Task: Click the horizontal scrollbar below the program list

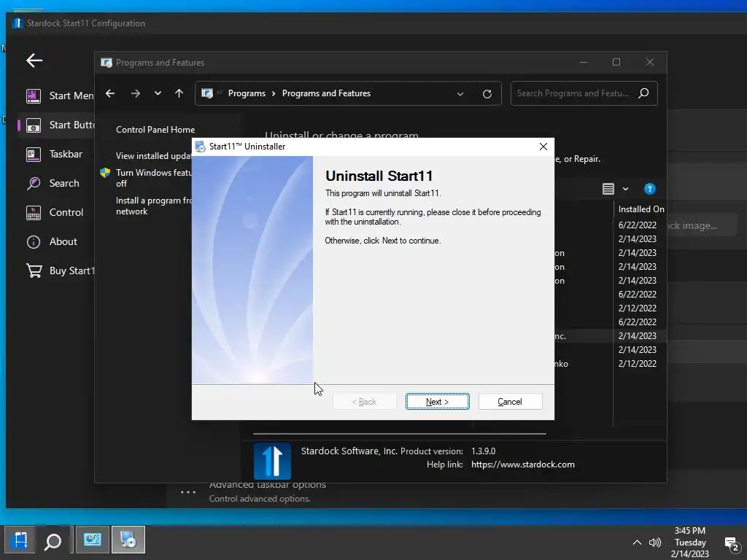Action: [399, 434]
